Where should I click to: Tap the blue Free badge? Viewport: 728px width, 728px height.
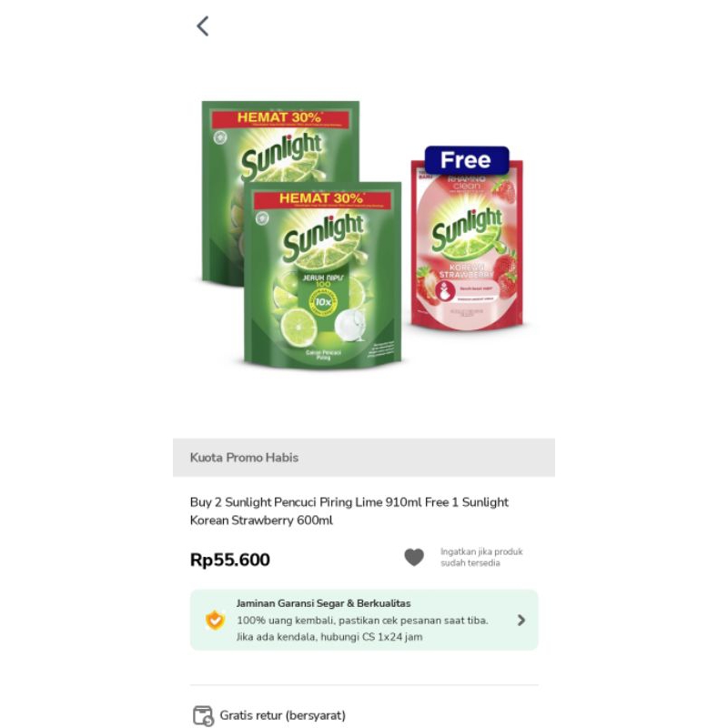point(467,160)
